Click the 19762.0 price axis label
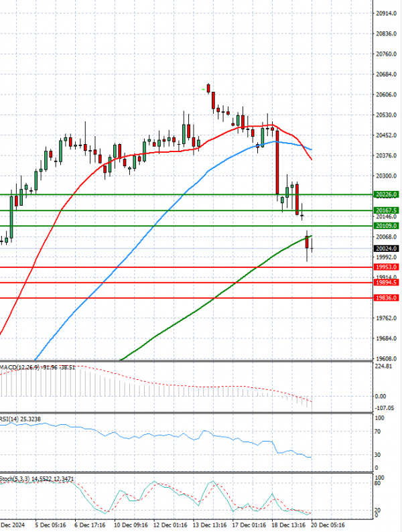Image resolution: width=402 pixels, height=532 pixels. tap(386, 318)
